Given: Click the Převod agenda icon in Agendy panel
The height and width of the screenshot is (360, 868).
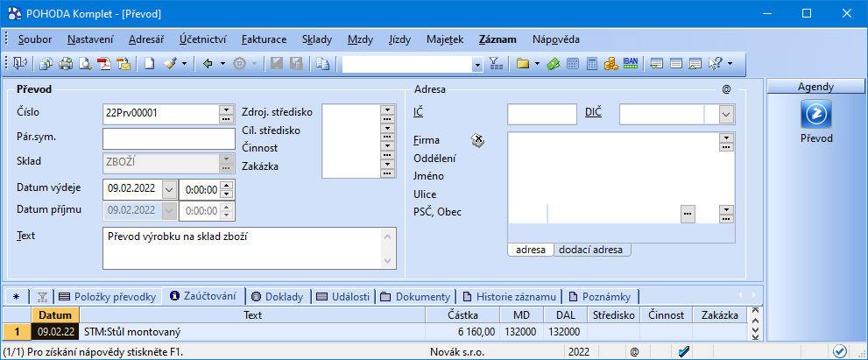Looking at the screenshot, I should [x=816, y=115].
